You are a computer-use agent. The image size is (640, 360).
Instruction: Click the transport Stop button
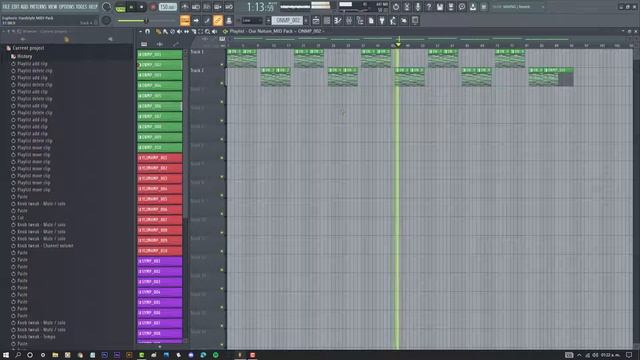142,7
